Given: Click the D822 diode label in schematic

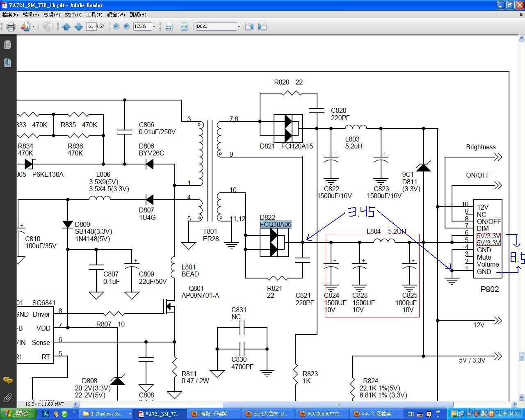Looking at the screenshot, I should pos(267,217).
